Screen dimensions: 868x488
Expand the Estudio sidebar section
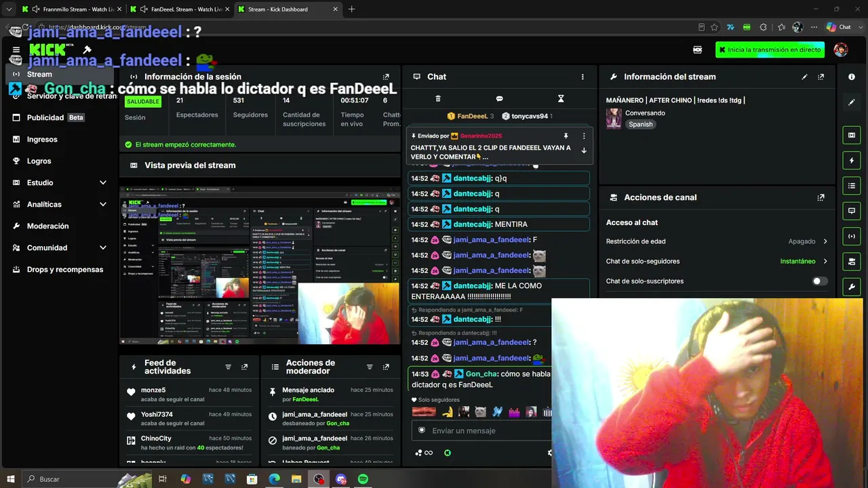(103, 183)
